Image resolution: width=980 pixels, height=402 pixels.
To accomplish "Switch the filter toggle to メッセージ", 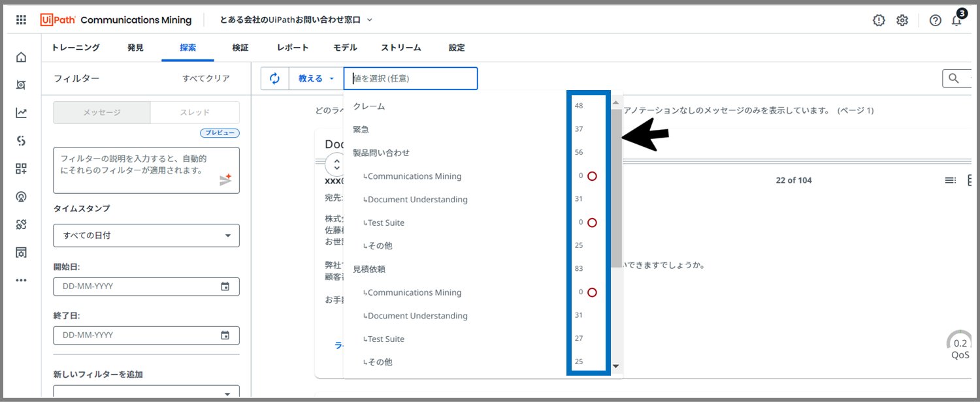I will (x=102, y=112).
